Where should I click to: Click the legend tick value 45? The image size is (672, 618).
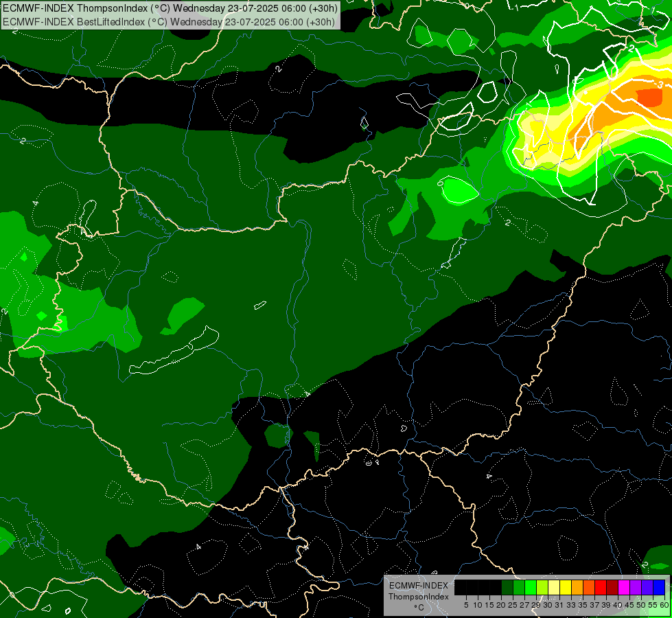click(629, 605)
